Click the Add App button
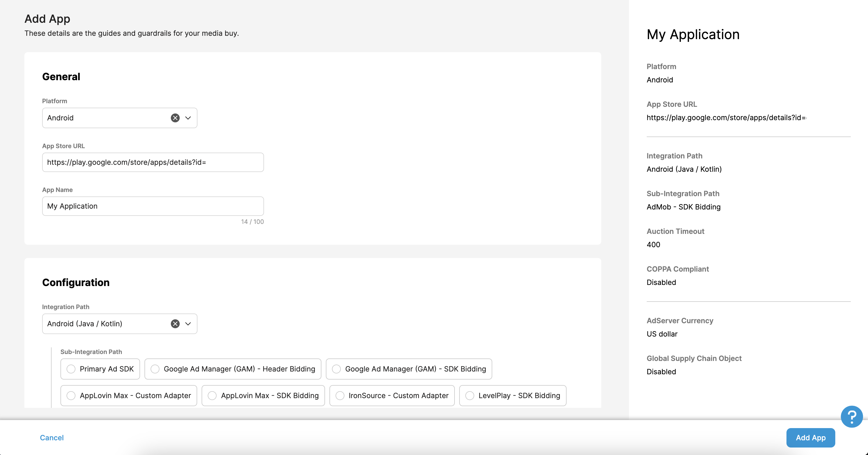The image size is (868, 455). [x=810, y=438]
